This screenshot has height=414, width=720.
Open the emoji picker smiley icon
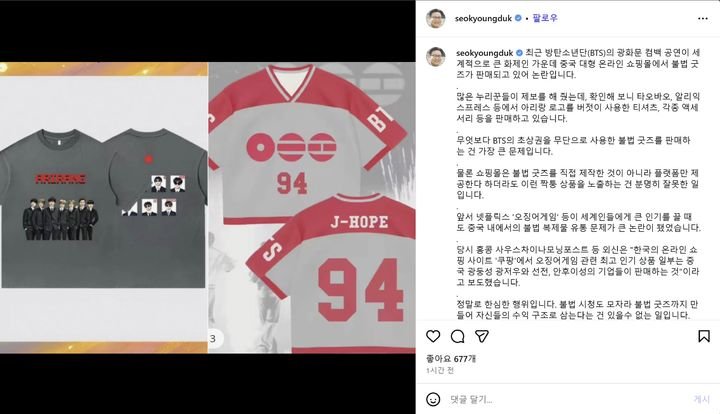433,399
